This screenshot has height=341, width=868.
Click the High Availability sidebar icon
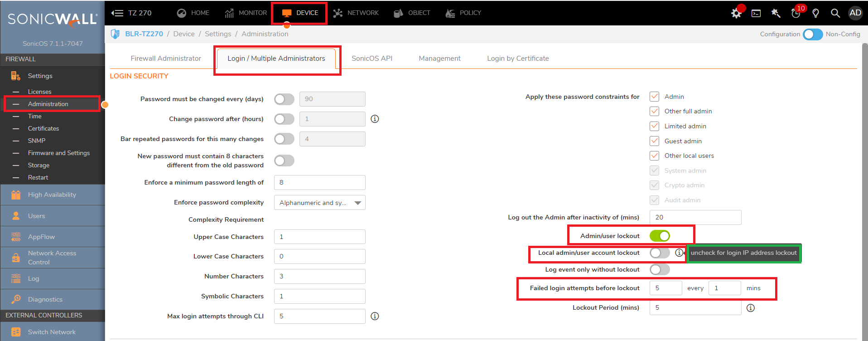[16, 195]
